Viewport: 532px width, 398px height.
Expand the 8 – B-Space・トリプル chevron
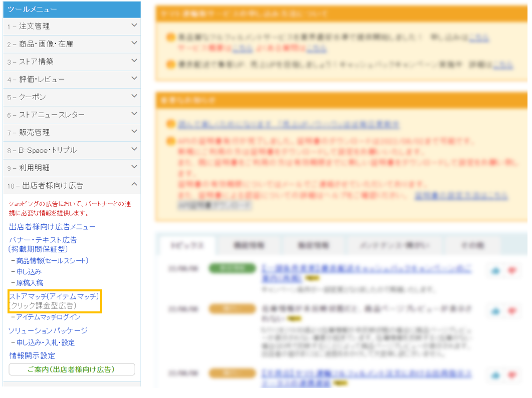tap(134, 149)
